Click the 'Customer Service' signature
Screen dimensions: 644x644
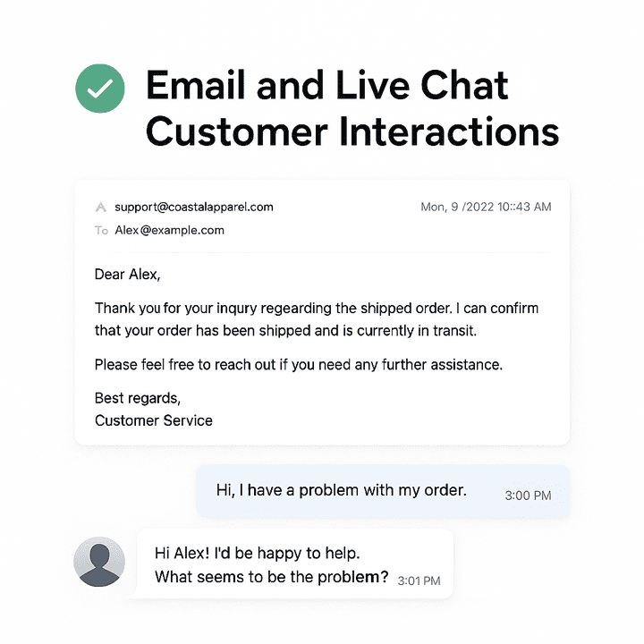click(x=154, y=420)
